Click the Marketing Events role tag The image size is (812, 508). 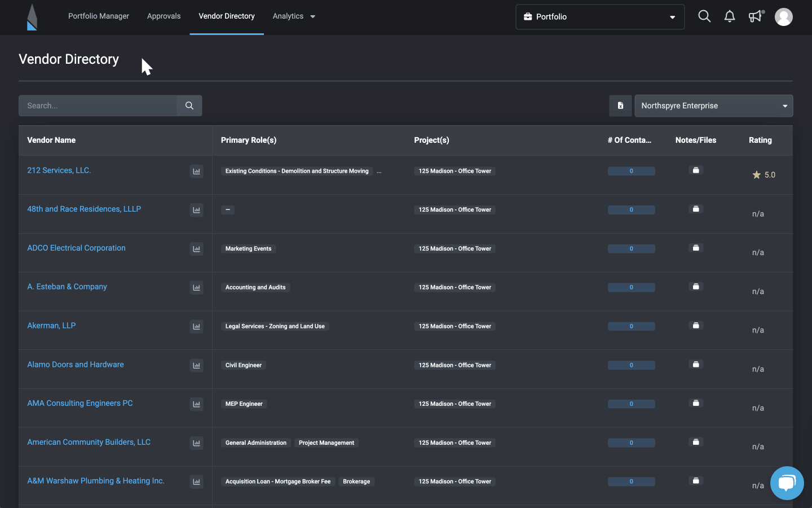[x=248, y=249]
